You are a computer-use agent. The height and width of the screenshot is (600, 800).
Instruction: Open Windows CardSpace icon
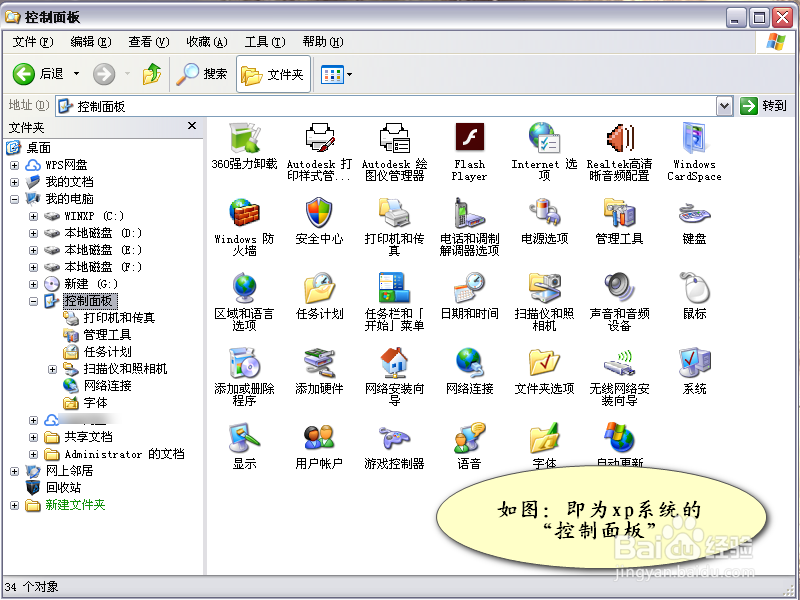click(x=694, y=138)
